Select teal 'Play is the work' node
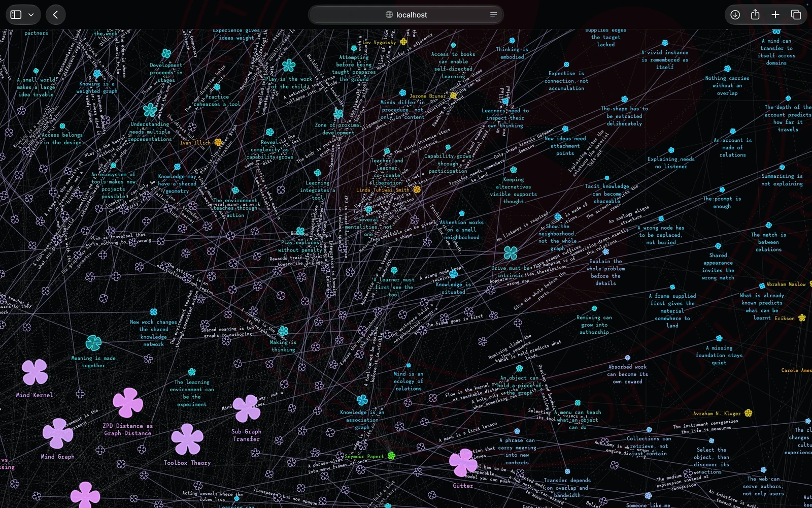This screenshot has height=508, width=812. [289, 65]
